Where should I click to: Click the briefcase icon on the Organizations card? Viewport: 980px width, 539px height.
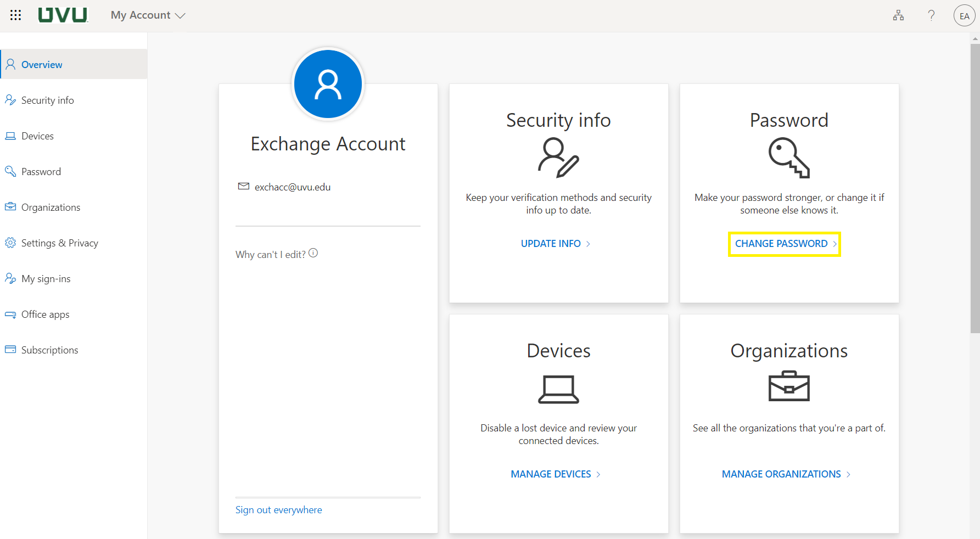789,386
